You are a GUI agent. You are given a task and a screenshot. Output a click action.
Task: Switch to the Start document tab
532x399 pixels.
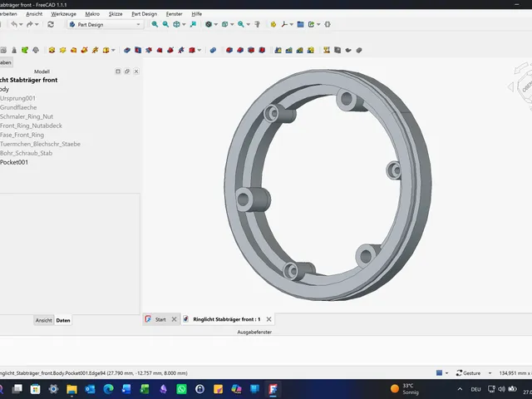(x=160, y=319)
